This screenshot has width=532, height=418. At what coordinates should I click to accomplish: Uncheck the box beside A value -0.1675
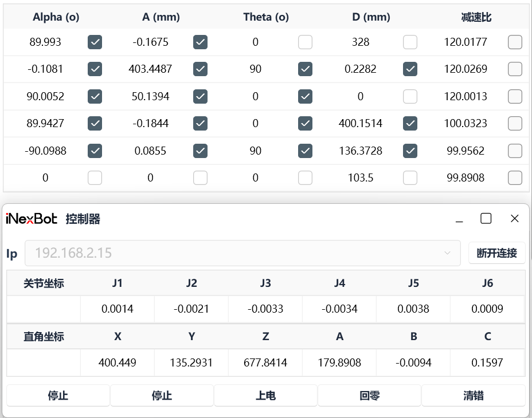200,42
